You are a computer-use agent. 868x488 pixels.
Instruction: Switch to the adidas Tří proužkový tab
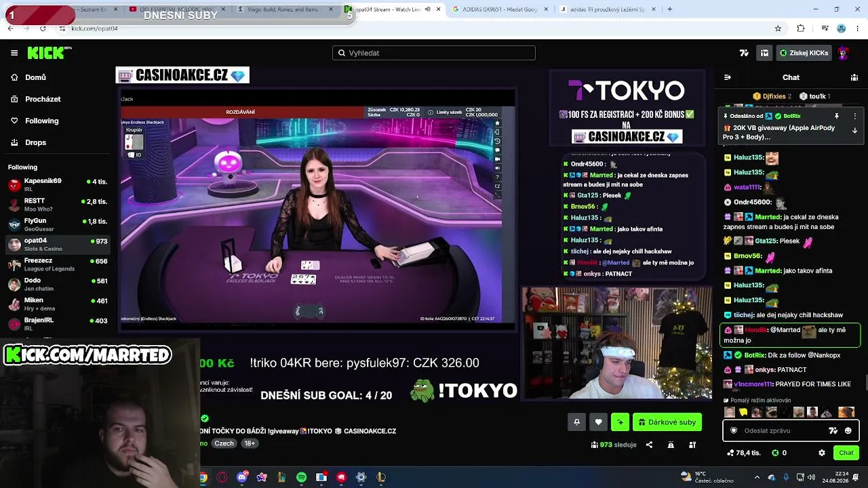click(608, 9)
